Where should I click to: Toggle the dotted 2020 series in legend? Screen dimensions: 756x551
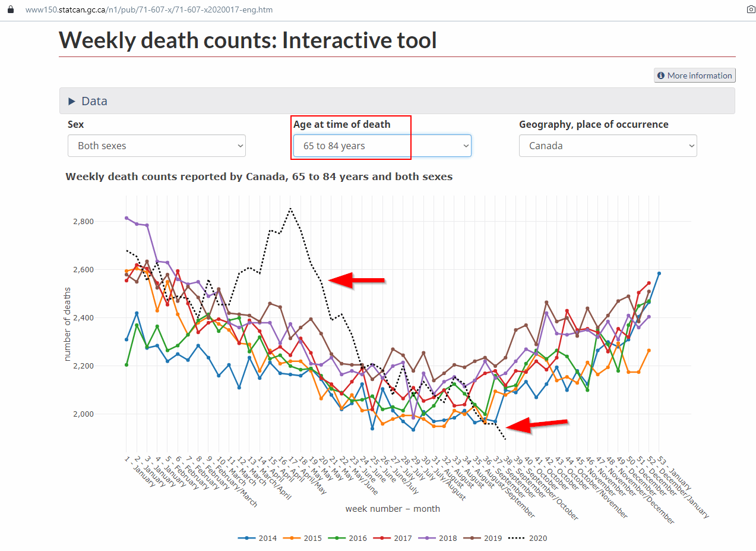(x=527, y=538)
